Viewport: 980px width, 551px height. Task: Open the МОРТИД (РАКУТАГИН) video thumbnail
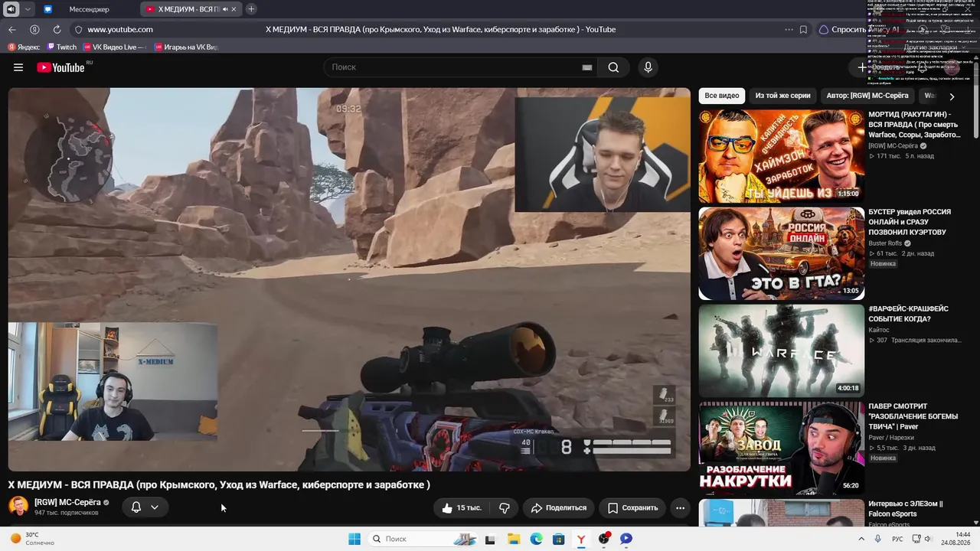pyautogui.click(x=782, y=156)
